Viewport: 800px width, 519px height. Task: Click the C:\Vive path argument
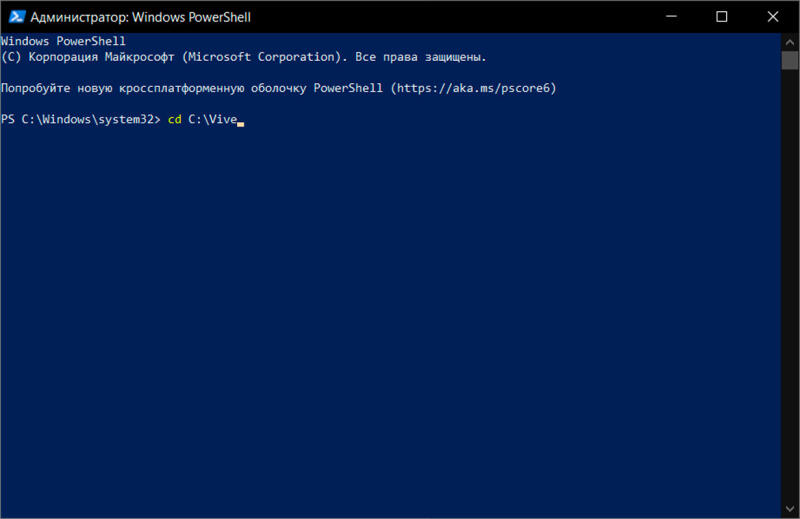pyautogui.click(x=213, y=119)
